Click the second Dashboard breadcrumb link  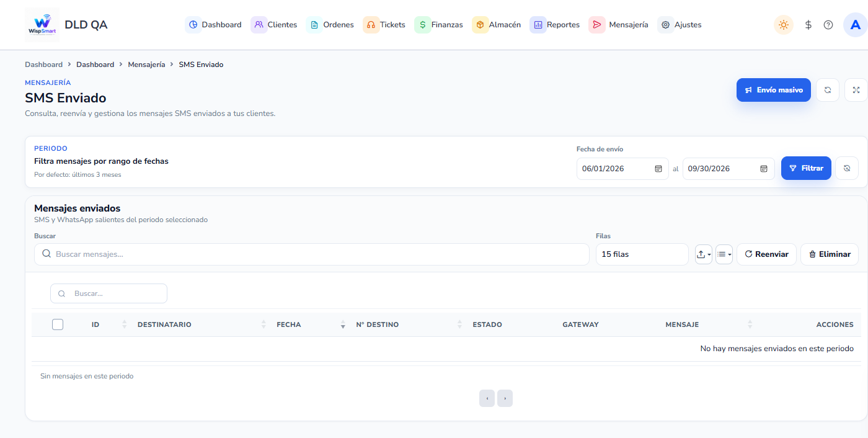coord(95,65)
